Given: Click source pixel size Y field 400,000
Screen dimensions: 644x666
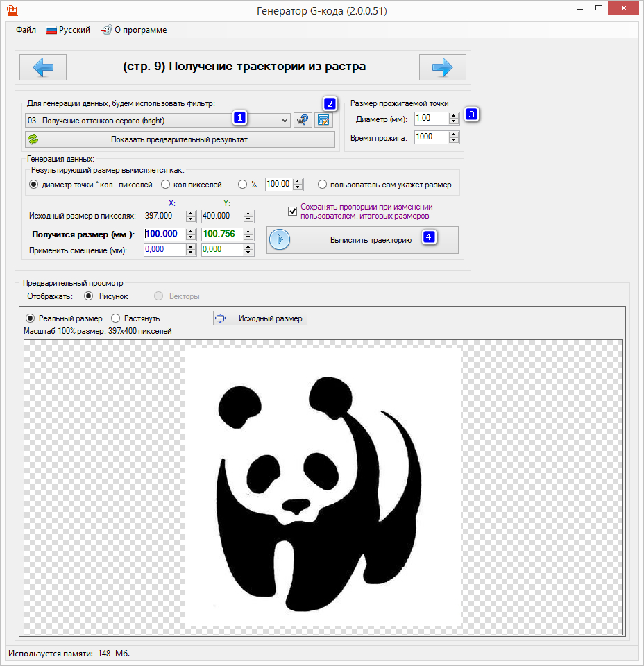Looking at the screenshot, I should coord(223,216).
